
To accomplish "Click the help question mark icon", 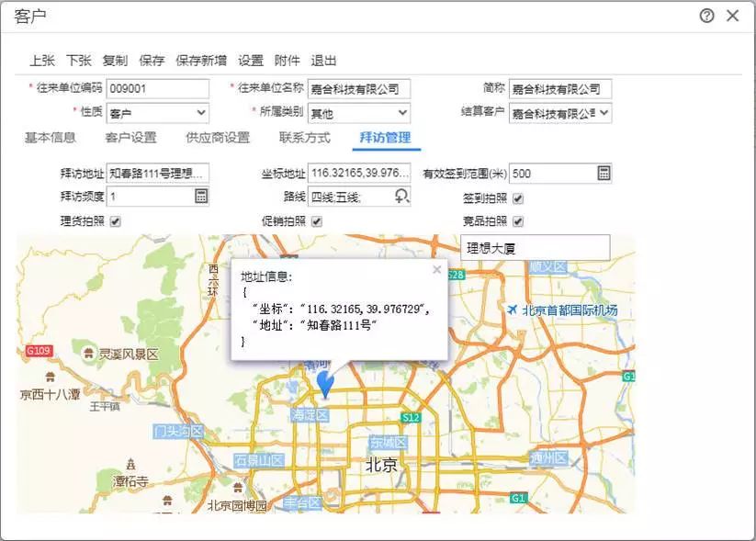I will click(x=706, y=16).
